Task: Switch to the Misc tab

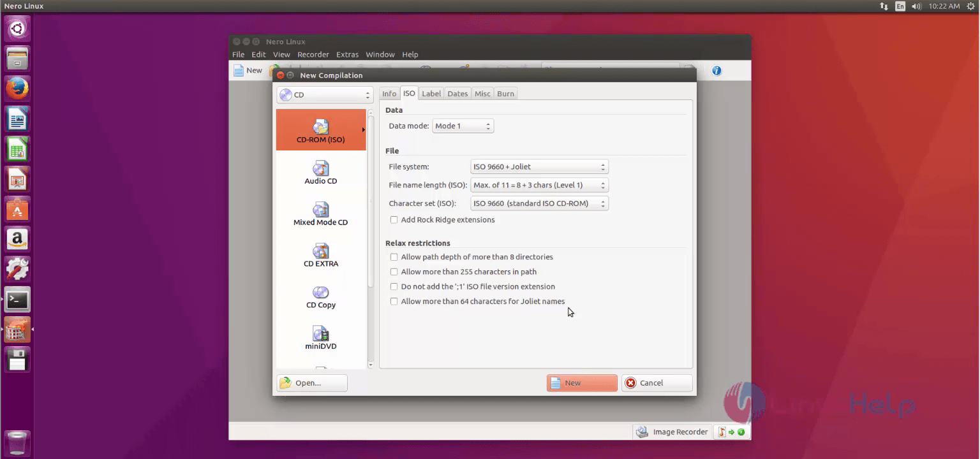Action: 482,94
